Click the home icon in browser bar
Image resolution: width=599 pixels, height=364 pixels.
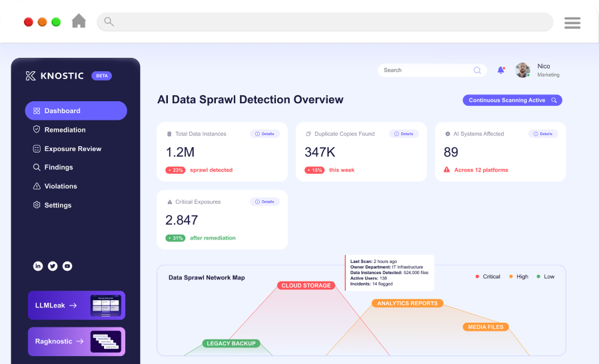(x=79, y=21)
